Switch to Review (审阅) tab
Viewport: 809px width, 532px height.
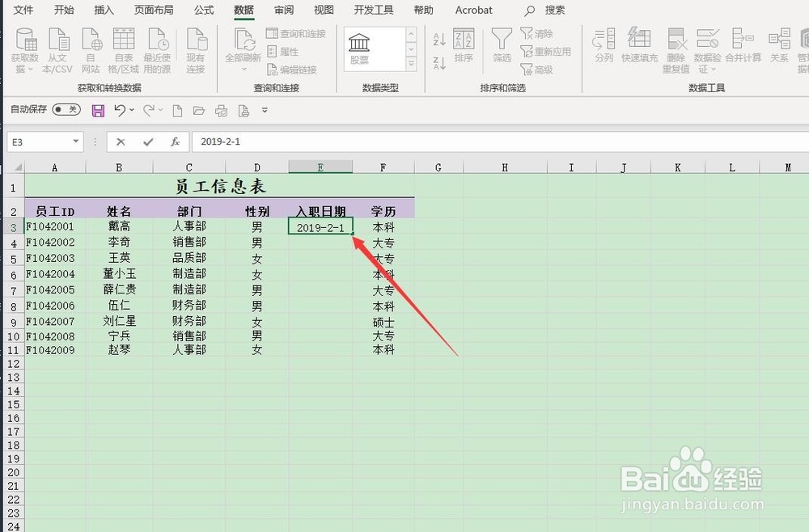284,10
